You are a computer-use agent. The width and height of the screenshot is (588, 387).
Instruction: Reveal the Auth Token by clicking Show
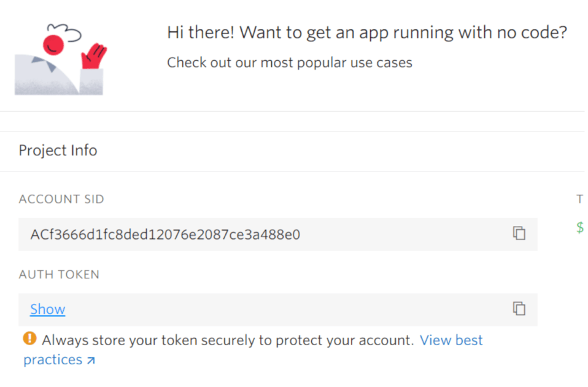[x=47, y=309]
